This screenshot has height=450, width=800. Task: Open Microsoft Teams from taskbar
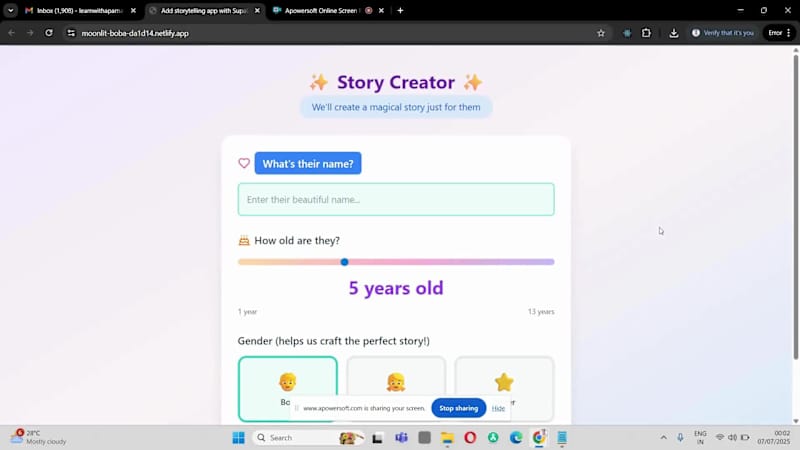(x=401, y=438)
